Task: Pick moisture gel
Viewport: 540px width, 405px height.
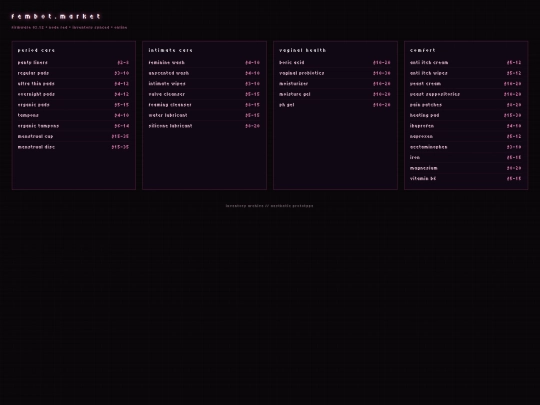Action: point(335,94)
